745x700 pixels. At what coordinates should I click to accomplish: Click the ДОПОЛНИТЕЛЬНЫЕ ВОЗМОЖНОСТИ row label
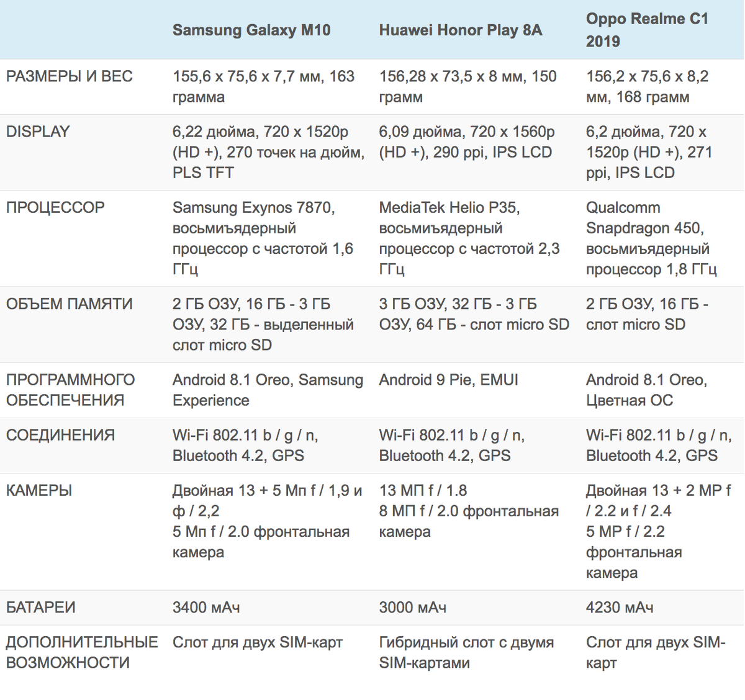[x=82, y=652]
